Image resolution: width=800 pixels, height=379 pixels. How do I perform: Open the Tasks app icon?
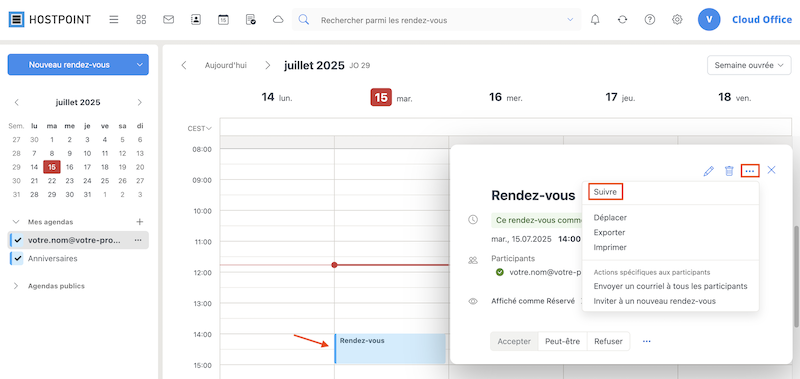251,20
